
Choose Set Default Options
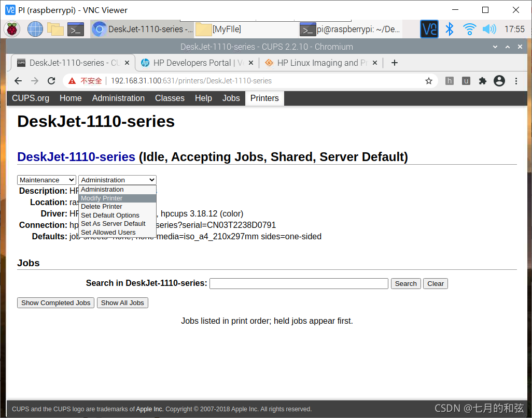117,215
